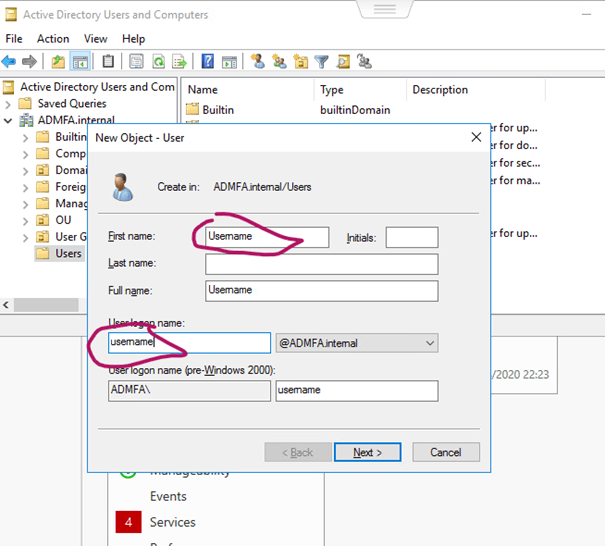
Task: Click the Initials input box
Action: point(411,237)
